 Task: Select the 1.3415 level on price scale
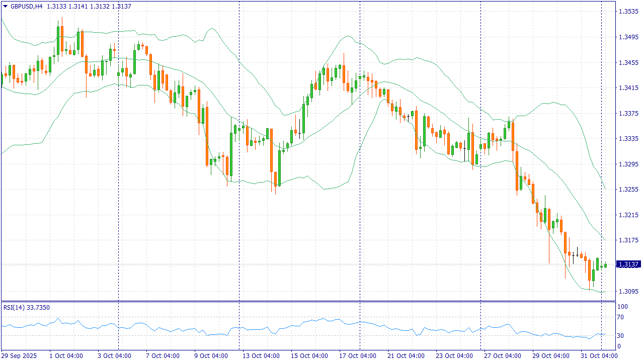click(x=629, y=88)
